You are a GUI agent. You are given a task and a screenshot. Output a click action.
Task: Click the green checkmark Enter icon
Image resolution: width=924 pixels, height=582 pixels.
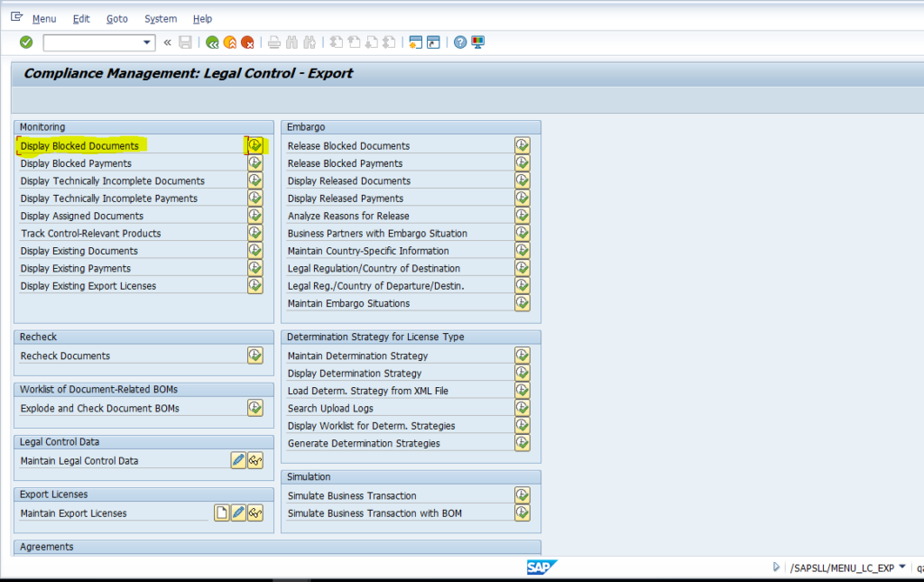click(26, 42)
